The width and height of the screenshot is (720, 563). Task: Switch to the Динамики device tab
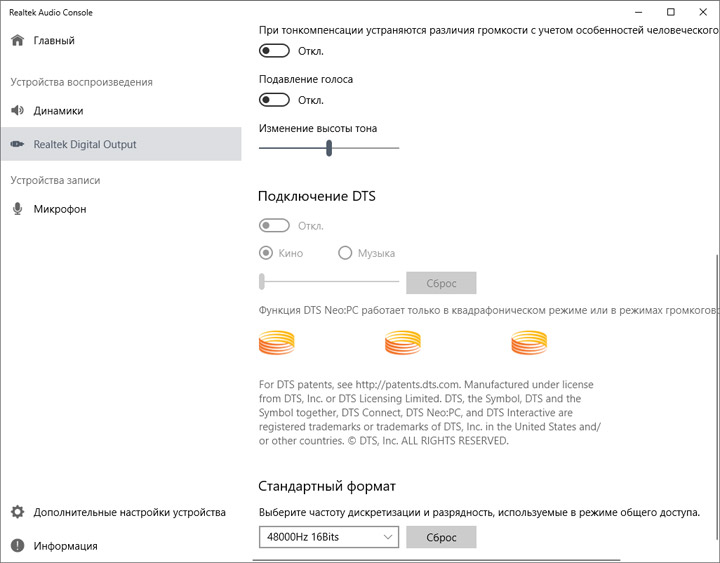[58, 111]
